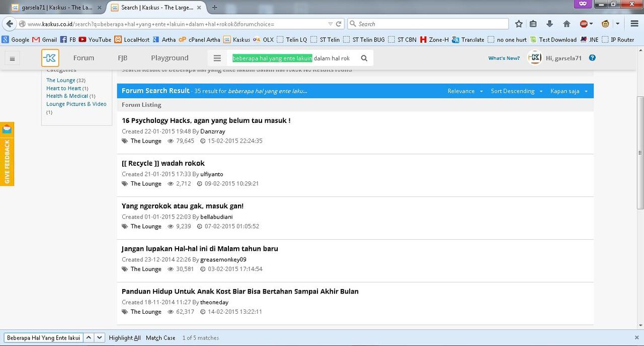Open the YouTube bookmark
Screen dimensions: 644x346
coord(95,39)
